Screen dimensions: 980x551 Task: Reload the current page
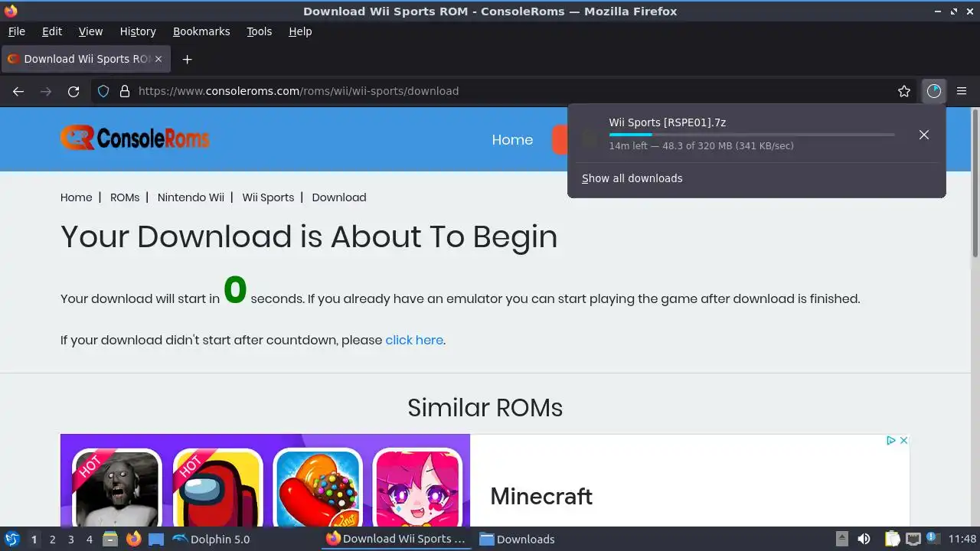73,91
